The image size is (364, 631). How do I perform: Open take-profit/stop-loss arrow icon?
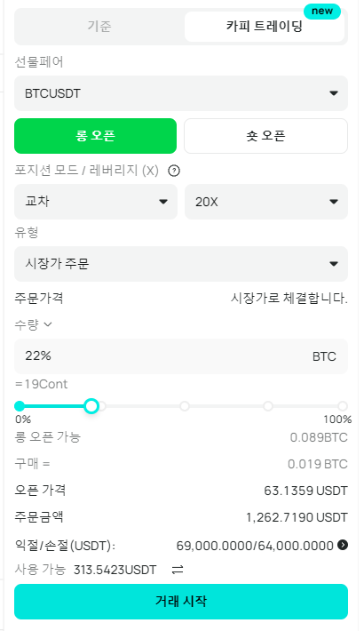coord(343,546)
